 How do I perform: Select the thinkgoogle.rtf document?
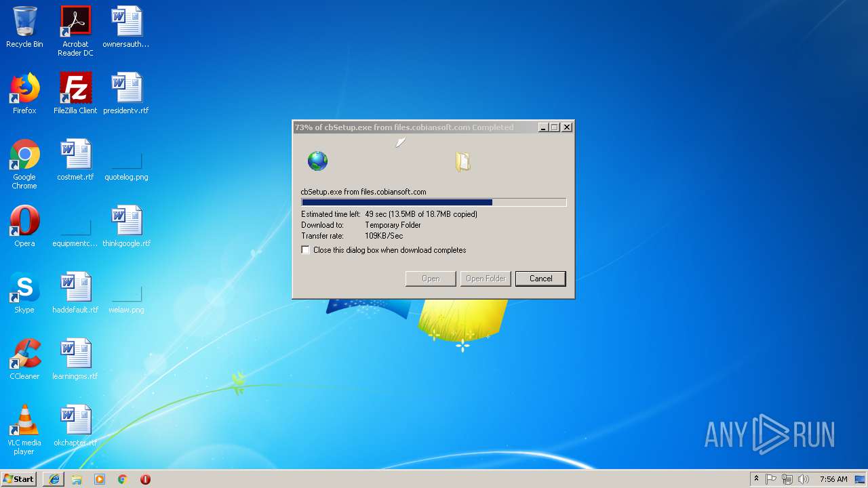tap(126, 226)
